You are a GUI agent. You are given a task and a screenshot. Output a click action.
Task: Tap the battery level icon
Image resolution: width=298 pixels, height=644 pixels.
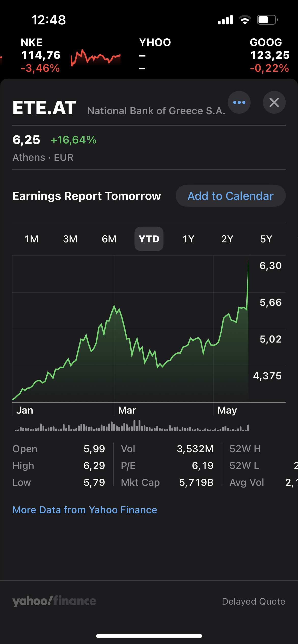pos(267,20)
